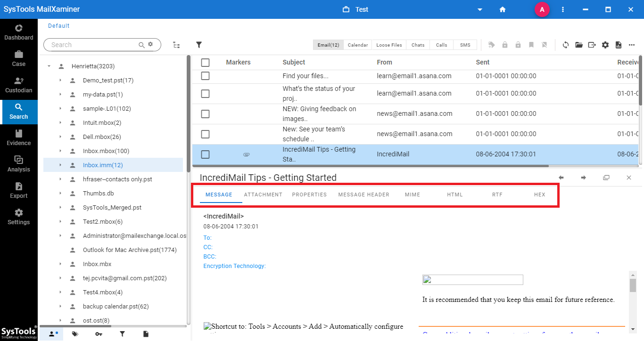The image size is (644, 341).
Task: Click the report file icon in toolbar
Action: [618, 45]
